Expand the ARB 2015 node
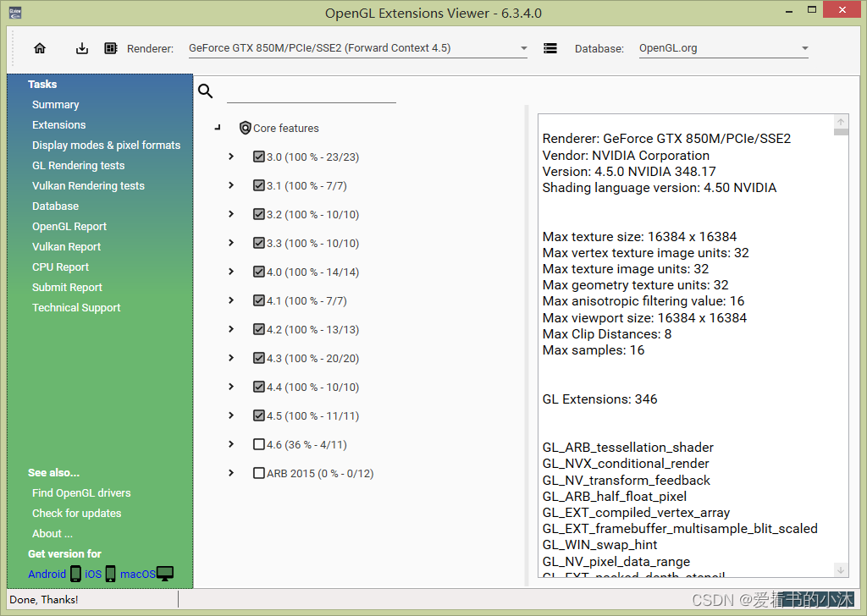867x616 pixels. coord(231,473)
